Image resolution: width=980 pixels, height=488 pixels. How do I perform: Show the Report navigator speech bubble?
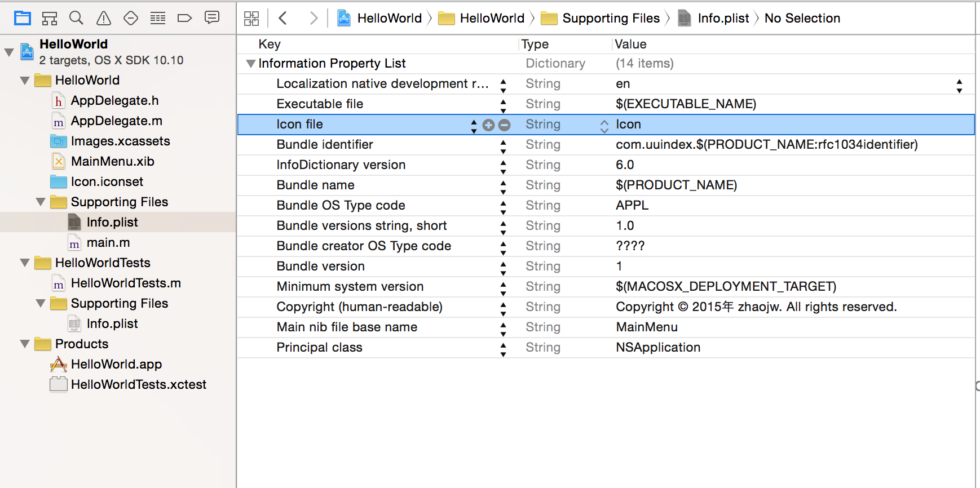[x=212, y=18]
